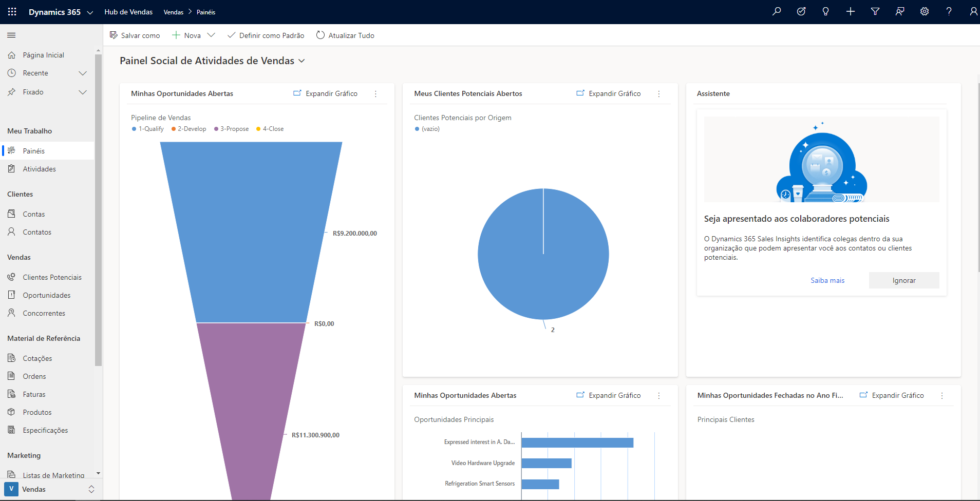Viewport: 980px width, 501px height.
Task: Click the chat persona icon in header
Action: [900, 11]
